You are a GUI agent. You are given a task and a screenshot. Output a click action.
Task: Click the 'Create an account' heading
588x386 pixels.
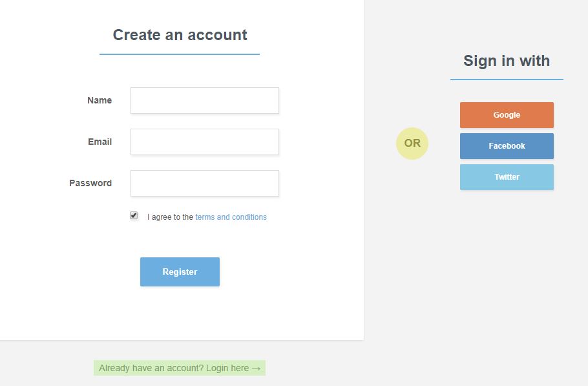point(180,35)
